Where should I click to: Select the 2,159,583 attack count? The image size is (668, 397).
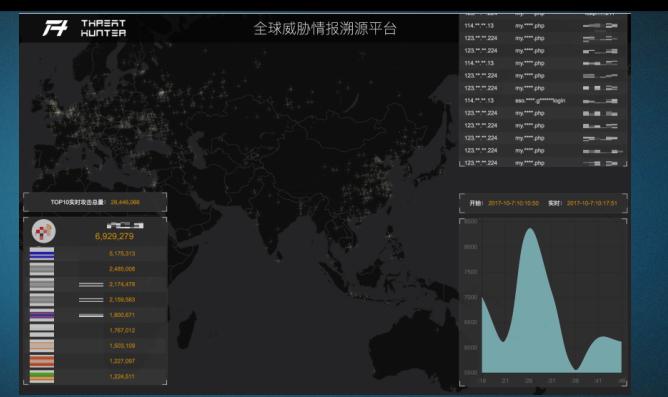tap(122, 299)
